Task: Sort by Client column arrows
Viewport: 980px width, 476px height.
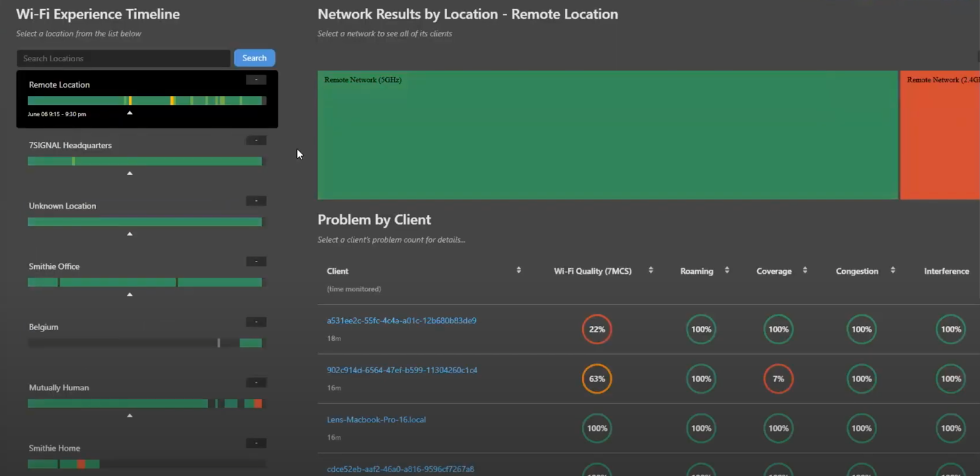Action: (519, 270)
